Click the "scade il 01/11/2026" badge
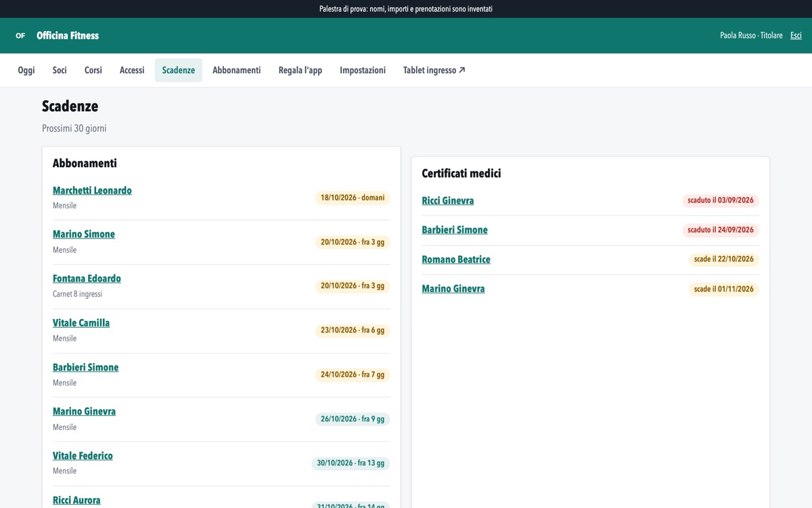 pyautogui.click(x=724, y=289)
